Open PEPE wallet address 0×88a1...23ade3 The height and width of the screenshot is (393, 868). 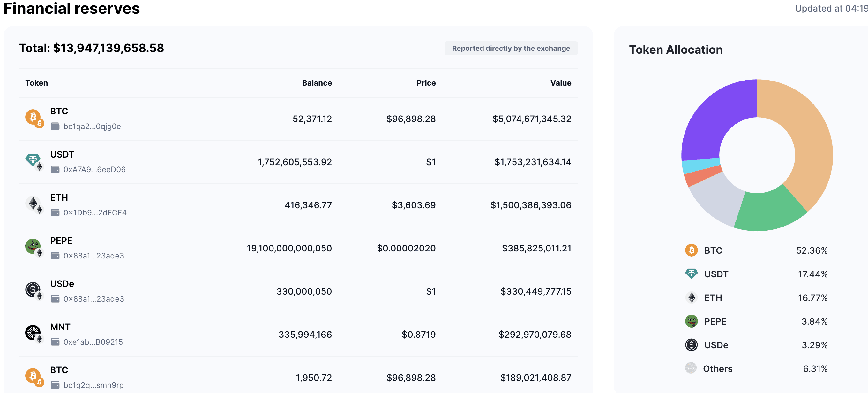pos(94,256)
